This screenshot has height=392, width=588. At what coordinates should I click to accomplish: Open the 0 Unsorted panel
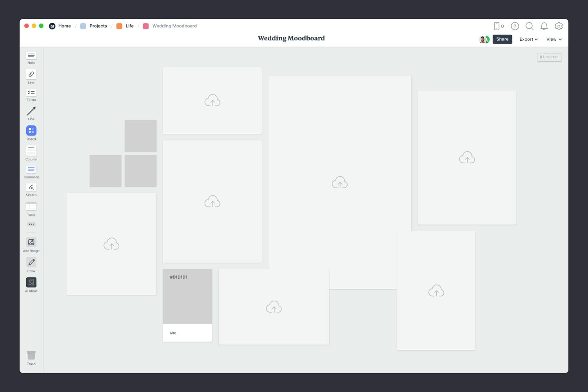click(x=549, y=57)
